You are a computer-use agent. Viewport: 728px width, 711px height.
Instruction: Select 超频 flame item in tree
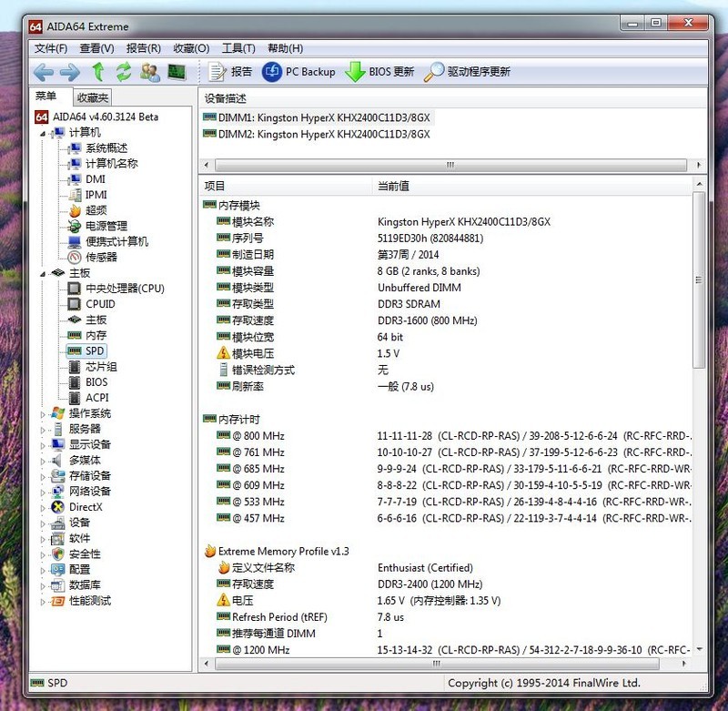pyautogui.click(x=96, y=210)
